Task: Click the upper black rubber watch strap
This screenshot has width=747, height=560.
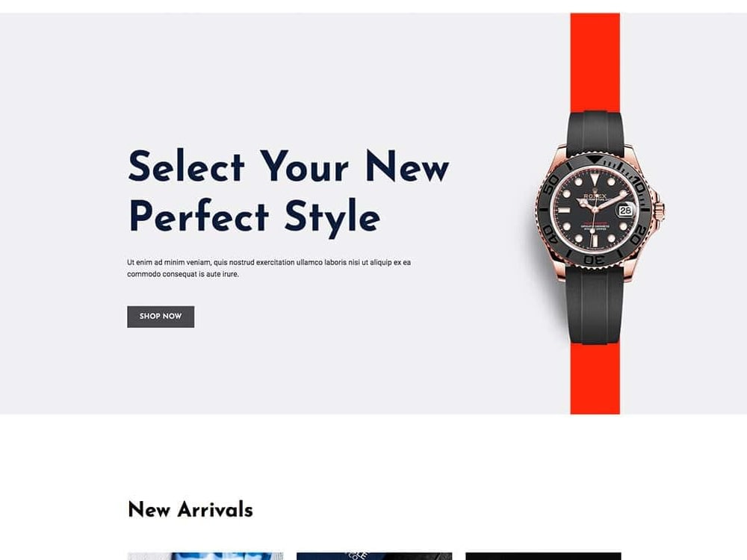Action: coord(595,134)
